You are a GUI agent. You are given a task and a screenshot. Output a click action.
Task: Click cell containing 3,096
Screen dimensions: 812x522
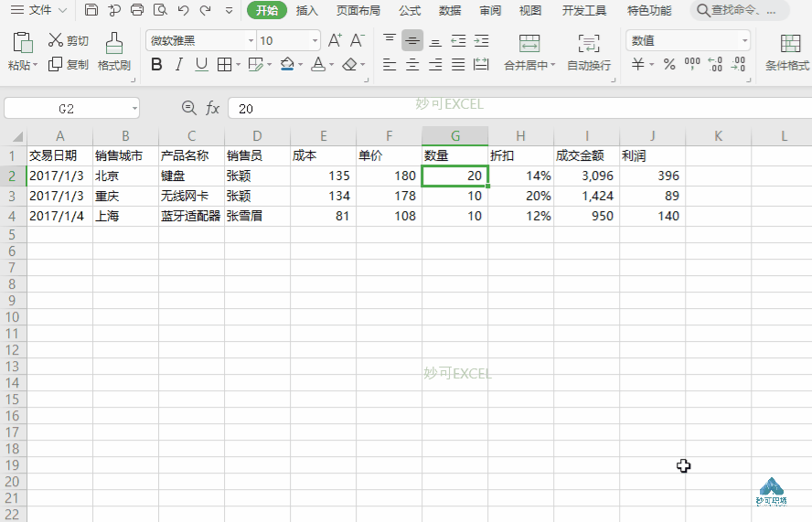[x=586, y=176]
